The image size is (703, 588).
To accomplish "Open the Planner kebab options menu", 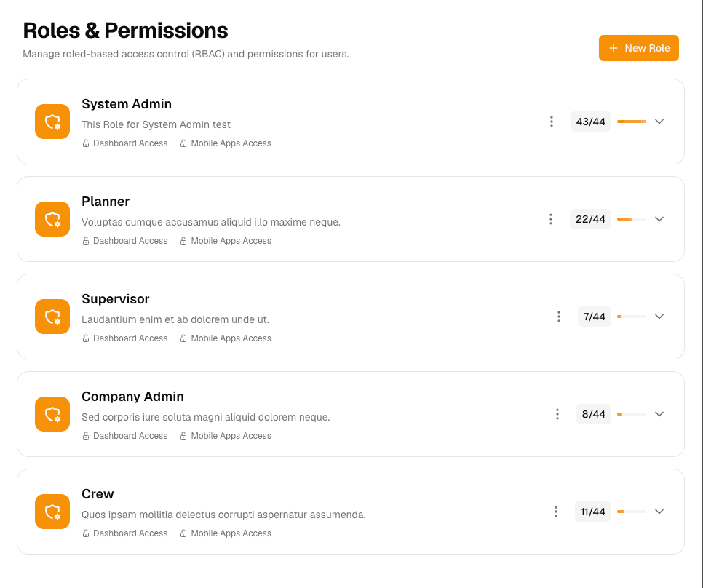I will (551, 219).
